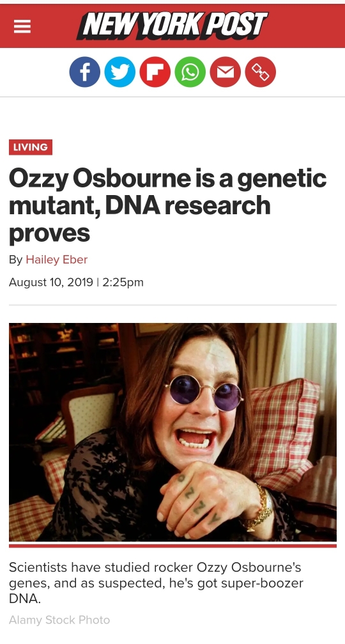
Task: Share the article on Facebook
Action: pyautogui.click(x=84, y=72)
